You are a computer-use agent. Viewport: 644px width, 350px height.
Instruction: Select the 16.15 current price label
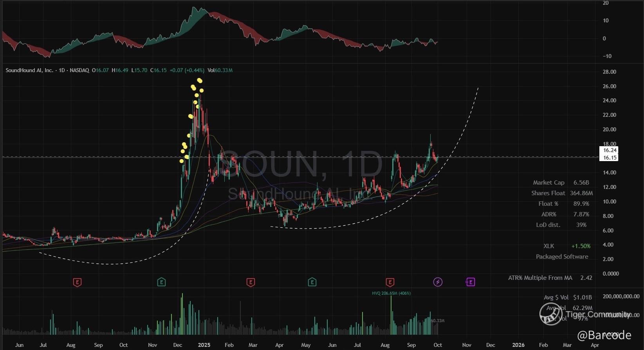[610, 158]
